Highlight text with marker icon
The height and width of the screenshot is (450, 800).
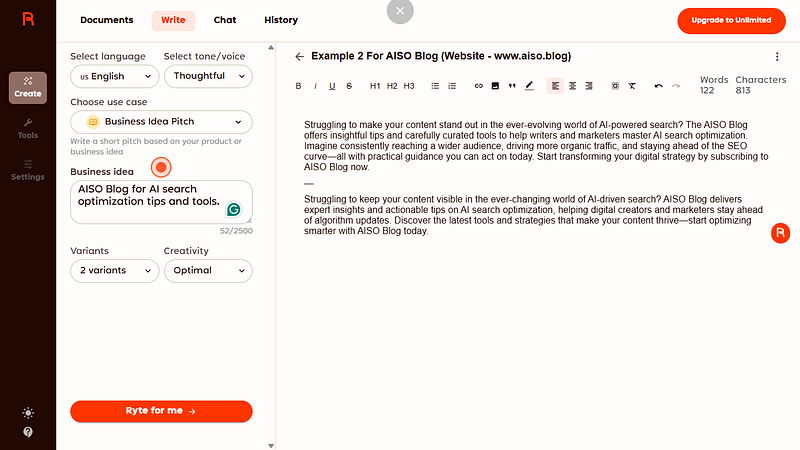[529, 86]
